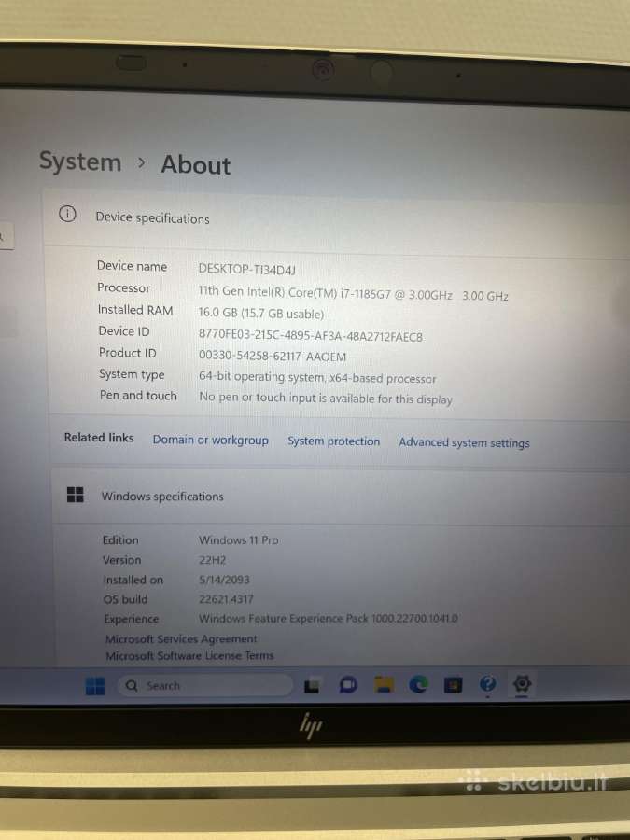Select the version value 22H2
Image resolution: width=630 pixels, height=840 pixels.
[213, 560]
